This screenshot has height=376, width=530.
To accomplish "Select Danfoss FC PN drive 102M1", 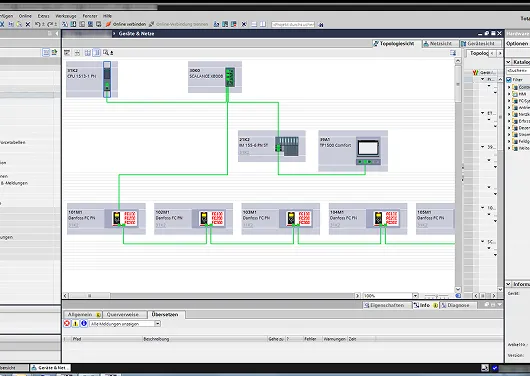I will pos(193,219).
